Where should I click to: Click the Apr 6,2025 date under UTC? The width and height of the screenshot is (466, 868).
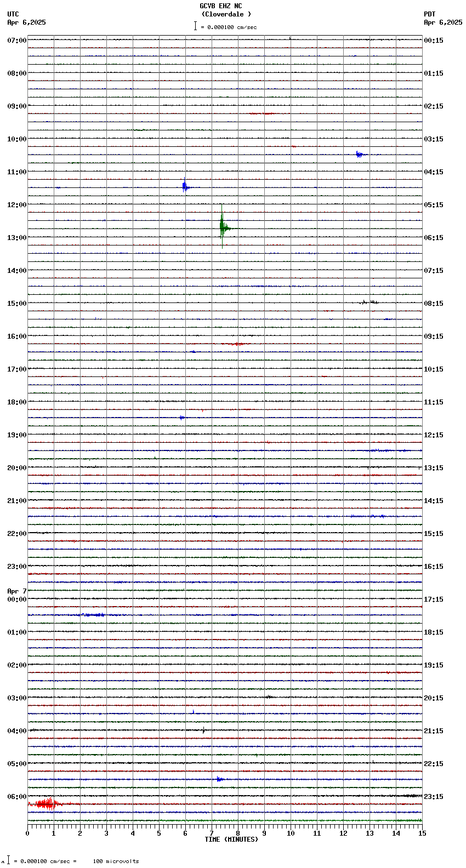click(x=27, y=22)
